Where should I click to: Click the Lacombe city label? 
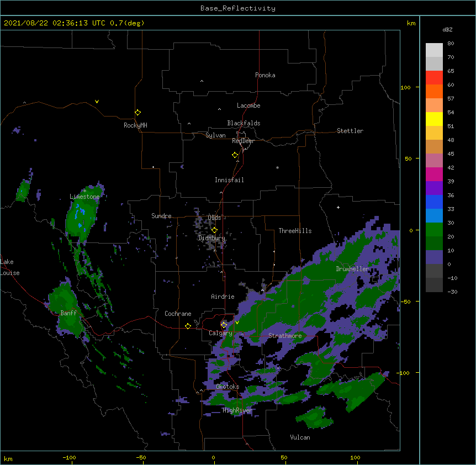point(248,105)
